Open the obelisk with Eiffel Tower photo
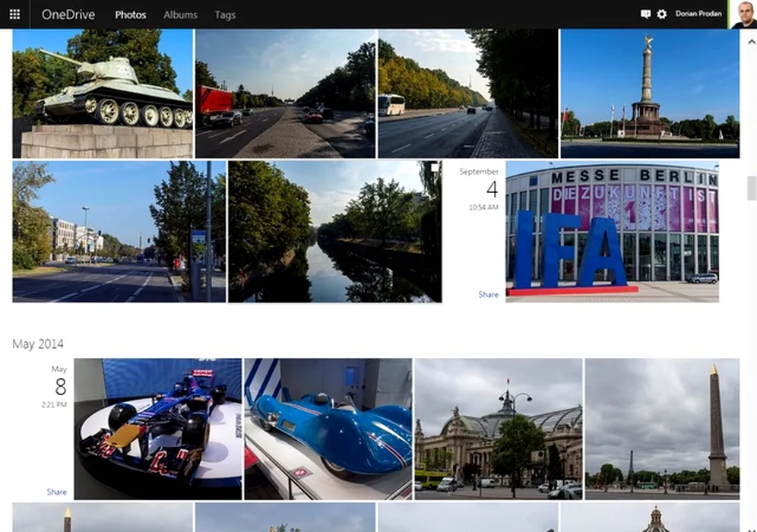The image size is (757, 532). 662,429
